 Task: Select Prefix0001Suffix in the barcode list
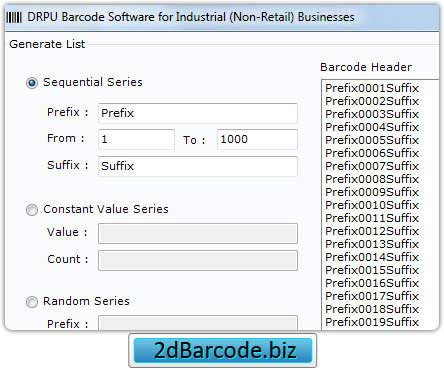pos(372,88)
